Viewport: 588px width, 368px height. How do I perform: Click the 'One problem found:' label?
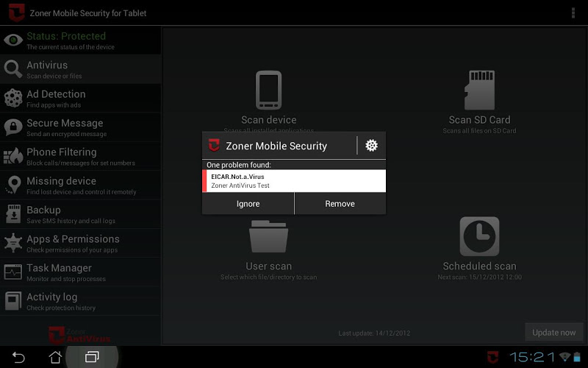[x=238, y=165]
